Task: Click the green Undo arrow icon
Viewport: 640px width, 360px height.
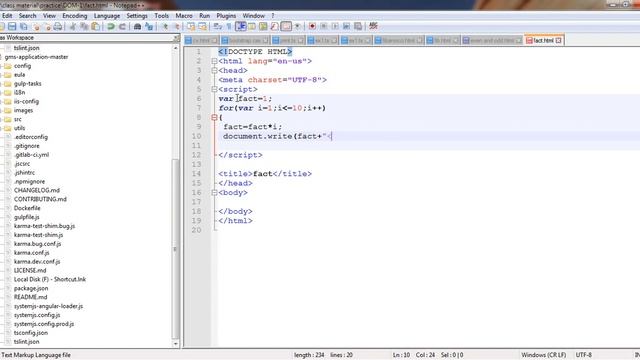Action: pyautogui.click(x=111, y=27)
